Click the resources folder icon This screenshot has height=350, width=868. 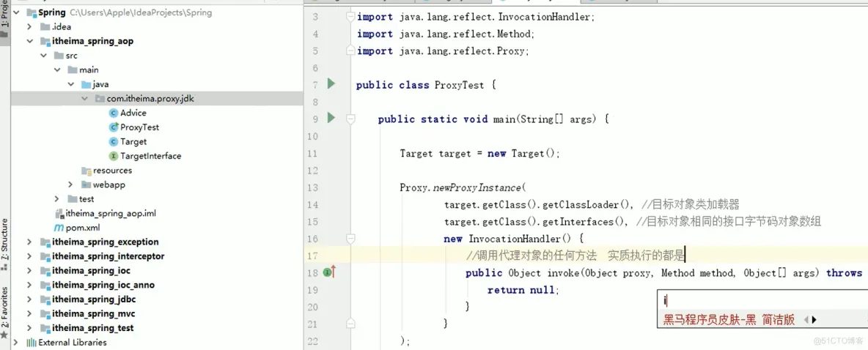(86, 171)
